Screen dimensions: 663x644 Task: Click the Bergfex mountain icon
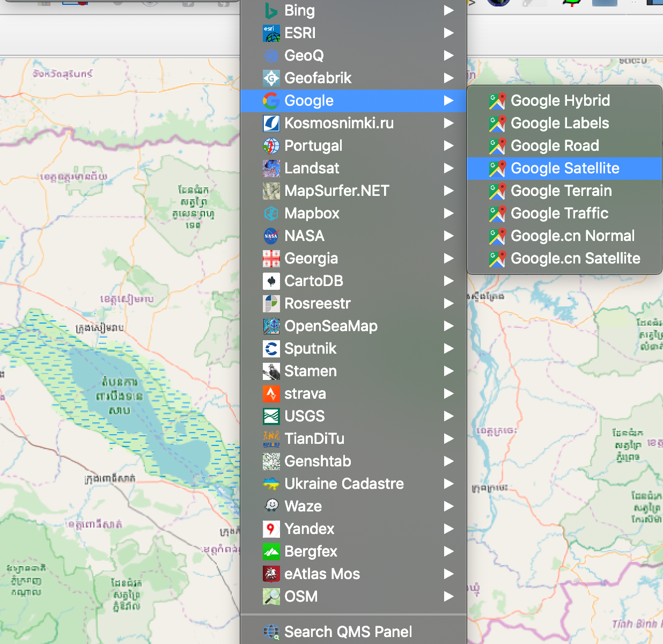point(271,552)
